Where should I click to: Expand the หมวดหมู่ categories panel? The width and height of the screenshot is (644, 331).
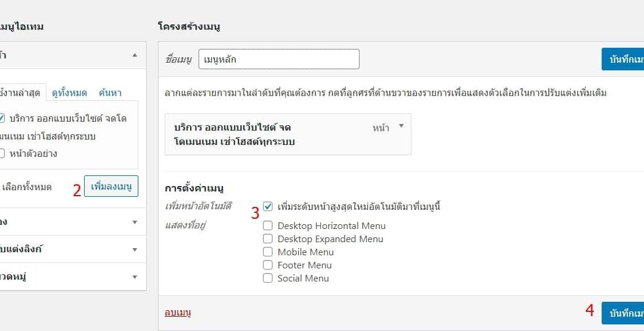[73, 277]
